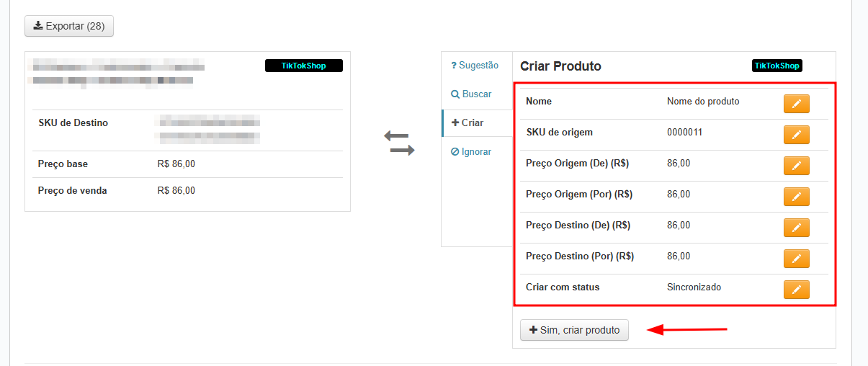The image size is (868, 366).
Task: Click the Preço de venda R$ 86,00 value
Action: (176, 191)
